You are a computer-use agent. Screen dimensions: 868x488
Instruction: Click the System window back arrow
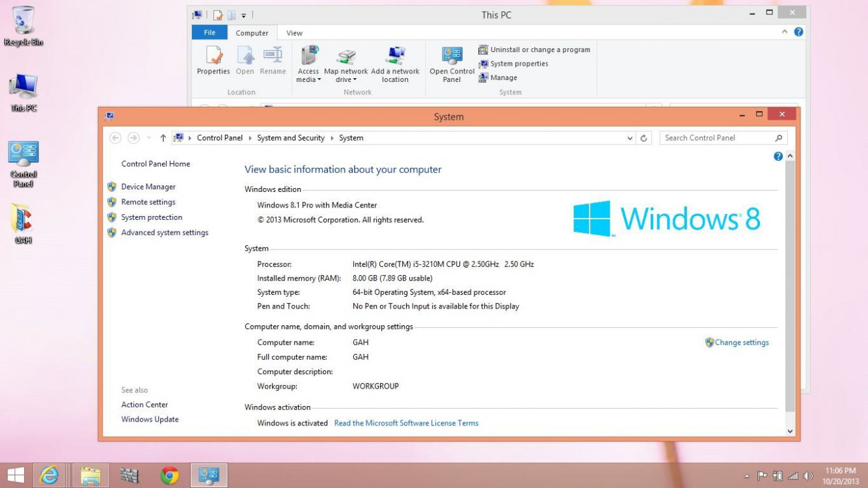click(115, 138)
